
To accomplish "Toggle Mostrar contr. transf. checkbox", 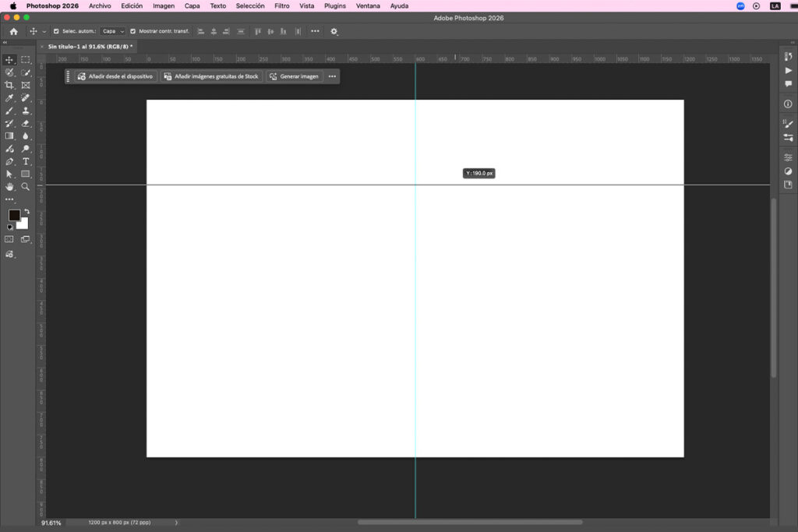I will point(132,31).
